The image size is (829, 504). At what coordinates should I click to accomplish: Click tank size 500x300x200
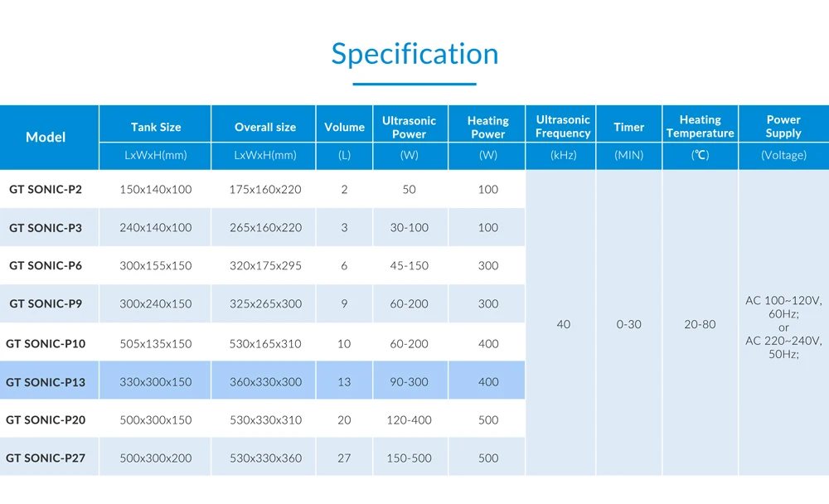click(156, 458)
